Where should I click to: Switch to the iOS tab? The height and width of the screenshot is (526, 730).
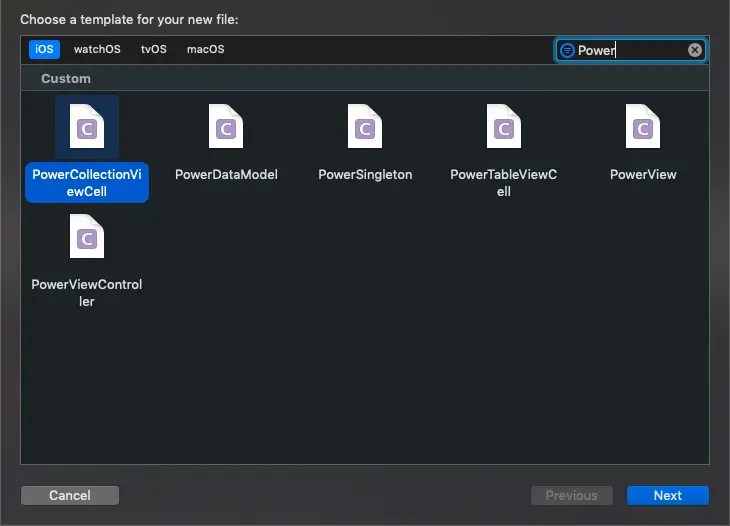44,49
